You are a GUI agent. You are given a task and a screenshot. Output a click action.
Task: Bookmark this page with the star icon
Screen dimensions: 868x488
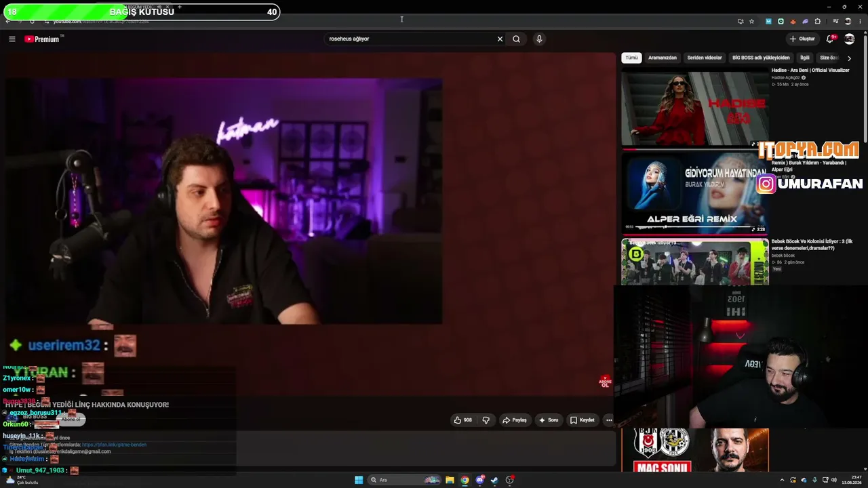(x=751, y=22)
